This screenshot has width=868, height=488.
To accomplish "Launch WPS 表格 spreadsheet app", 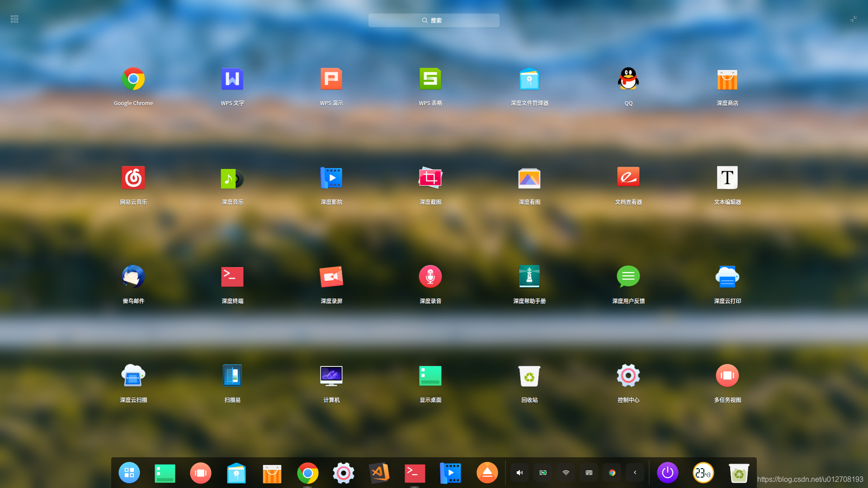I will pyautogui.click(x=430, y=80).
